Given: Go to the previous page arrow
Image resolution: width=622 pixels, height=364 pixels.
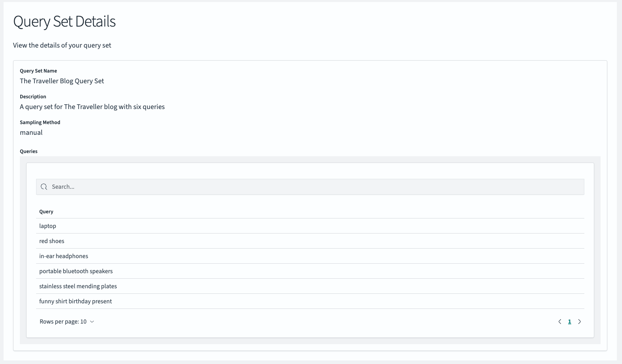Looking at the screenshot, I should pos(560,322).
